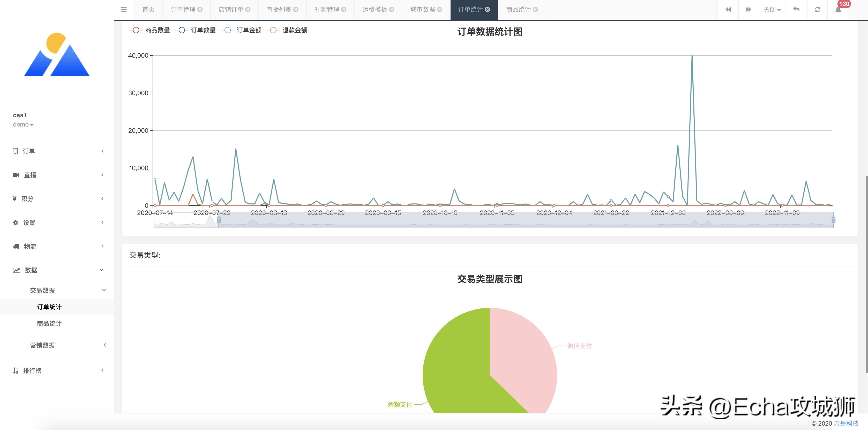Image resolution: width=868 pixels, height=430 pixels.
Task: Select the 数据 data chart icon
Action: click(x=16, y=270)
